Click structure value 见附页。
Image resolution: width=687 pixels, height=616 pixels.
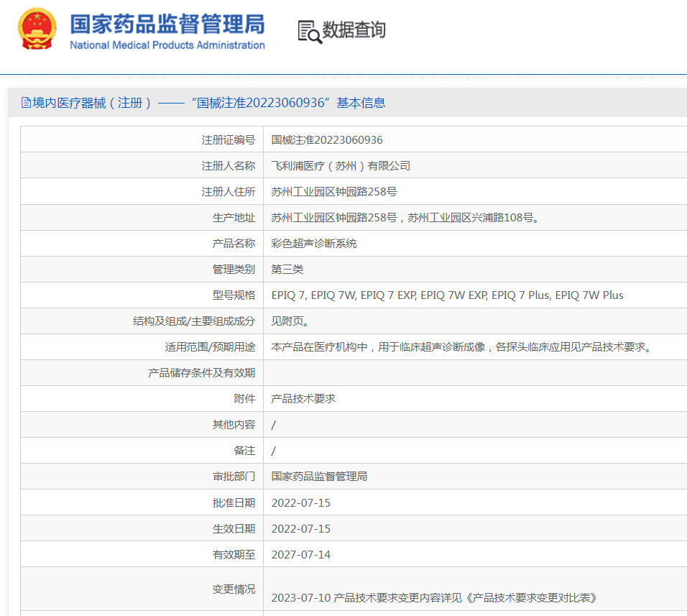[x=290, y=321]
